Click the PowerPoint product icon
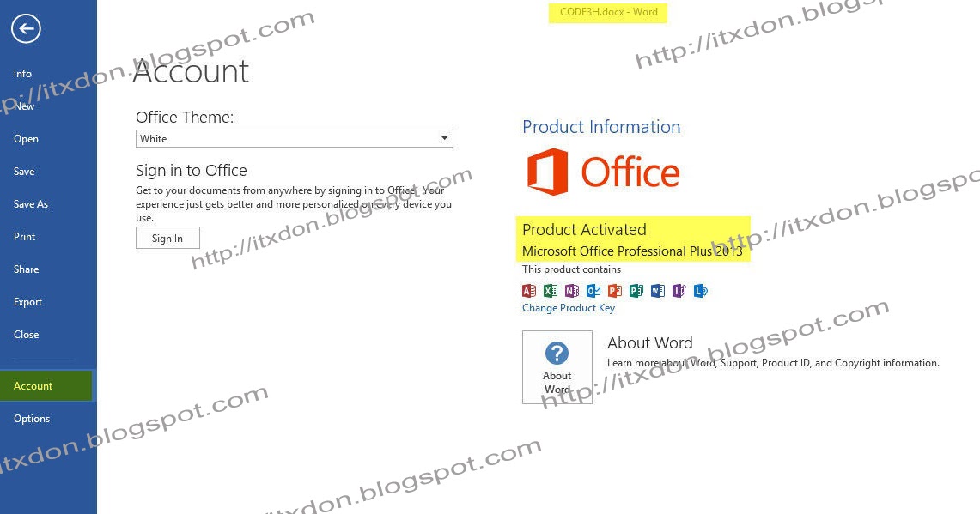Screen dimensions: 980x514 (x=615, y=290)
